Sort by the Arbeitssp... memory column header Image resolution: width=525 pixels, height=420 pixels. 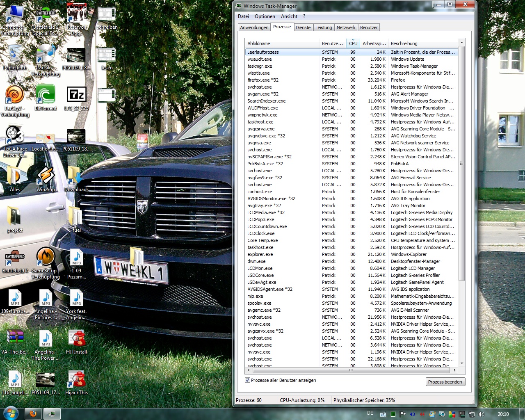[x=374, y=43]
